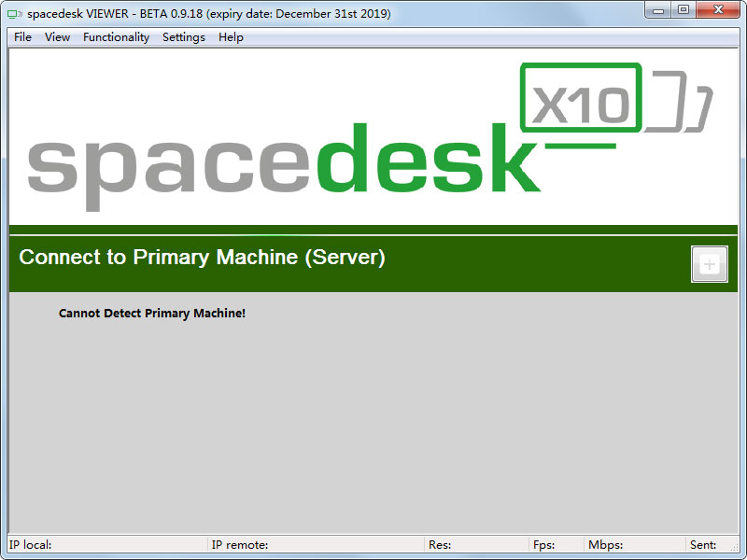
Task: Open the Settings menu
Action: [x=183, y=37]
